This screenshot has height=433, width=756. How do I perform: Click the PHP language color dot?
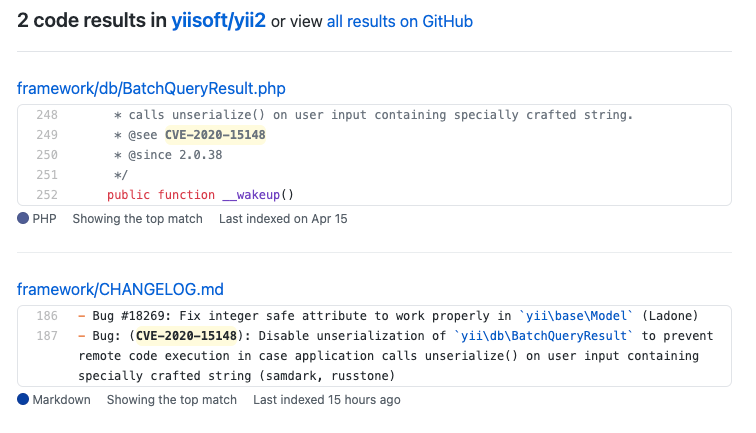tap(23, 218)
